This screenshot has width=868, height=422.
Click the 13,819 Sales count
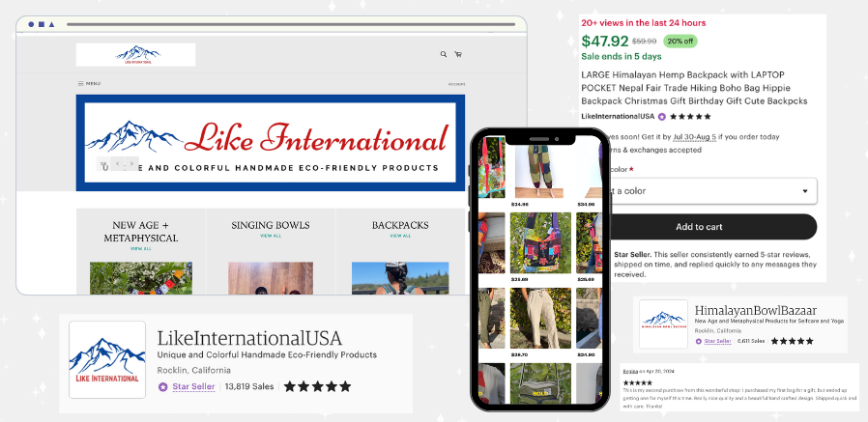(x=249, y=386)
